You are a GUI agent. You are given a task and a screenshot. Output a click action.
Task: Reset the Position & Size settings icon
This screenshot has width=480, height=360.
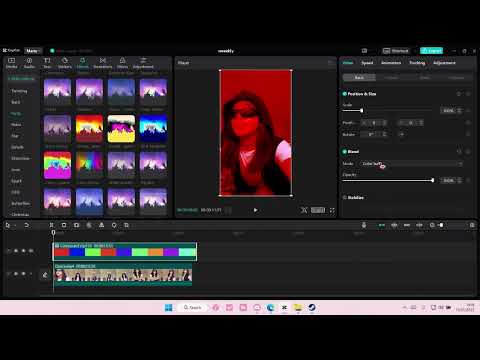(459, 94)
